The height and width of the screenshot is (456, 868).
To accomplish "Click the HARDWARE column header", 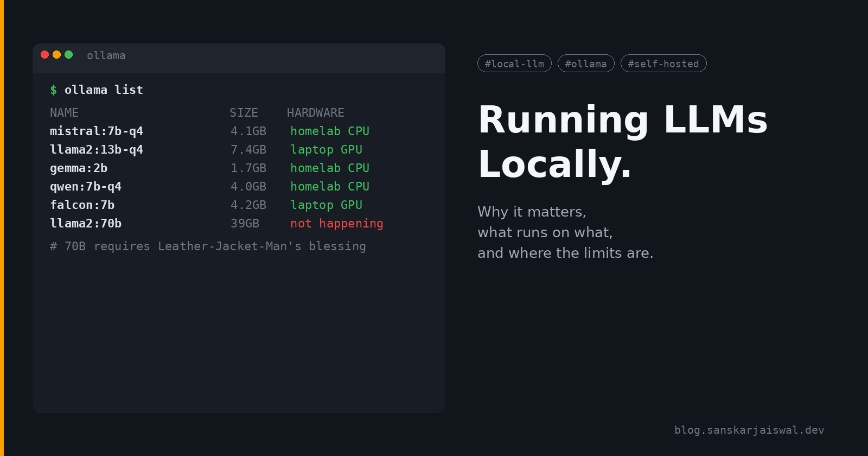I will click(x=315, y=113).
